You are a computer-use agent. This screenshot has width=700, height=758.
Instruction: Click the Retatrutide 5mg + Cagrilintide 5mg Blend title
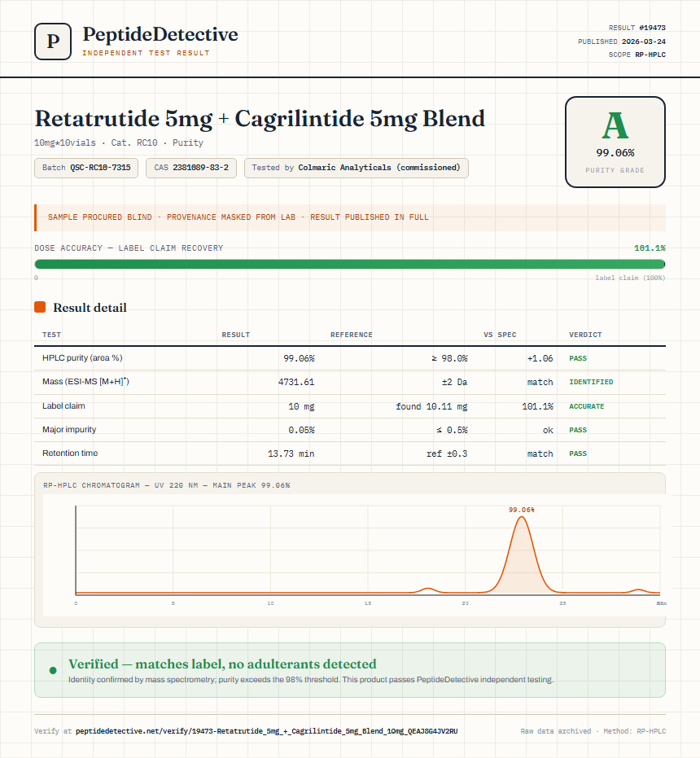260,118
